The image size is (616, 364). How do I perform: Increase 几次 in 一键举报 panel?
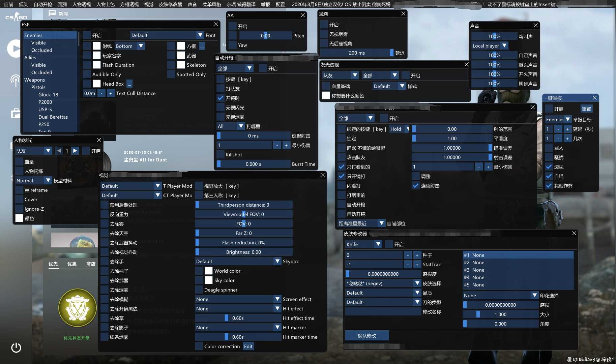click(x=567, y=139)
